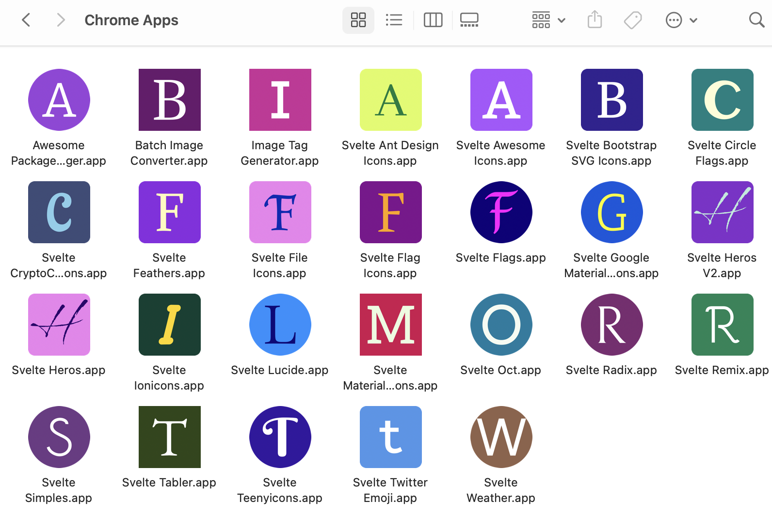The height and width of the screenshot is (532, 772).
Task: Select Svelte Ionicons app icon
Action: click(170, 325)
